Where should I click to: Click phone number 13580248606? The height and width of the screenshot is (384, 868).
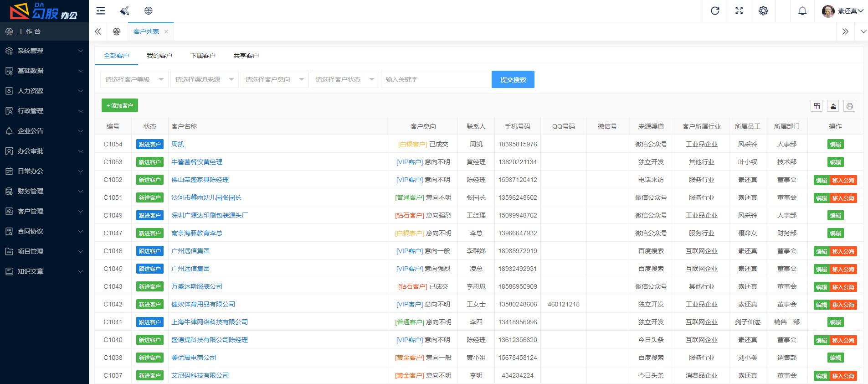pyautogui.click(x=518, y=304)
